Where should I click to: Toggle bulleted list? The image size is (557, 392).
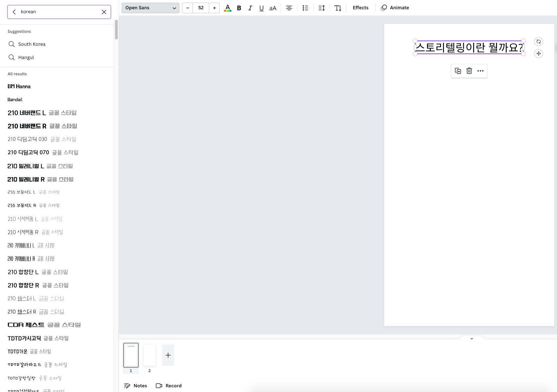click(305, 8)
